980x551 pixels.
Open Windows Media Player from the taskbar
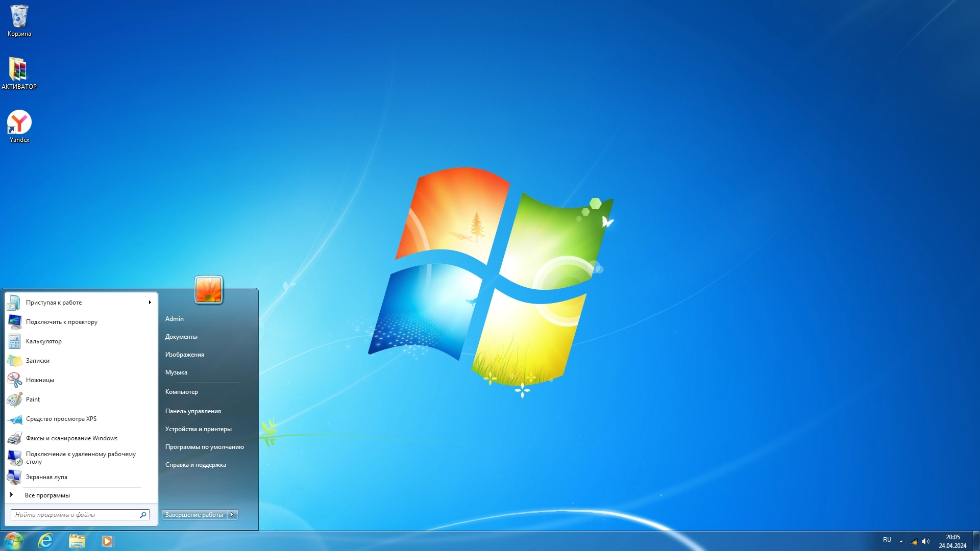coord(107,541)
